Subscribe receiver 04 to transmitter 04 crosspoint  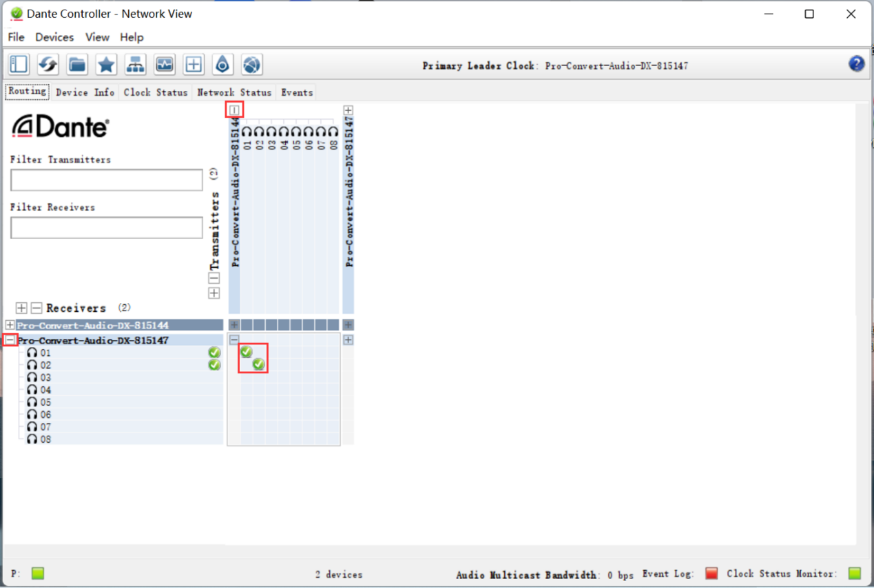[x=284, y=389]
